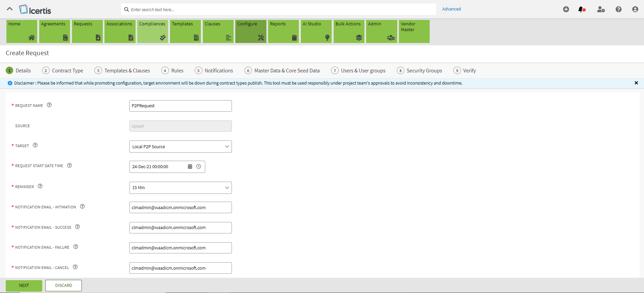Screen dimensions: 644x293
Task: Click the plus icon in header
Action: [566, 9]
